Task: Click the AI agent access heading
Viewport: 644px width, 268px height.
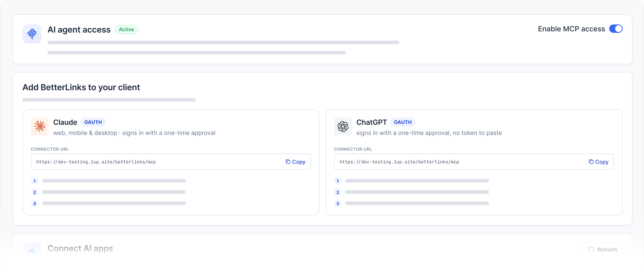Action: tap(79, 30)
